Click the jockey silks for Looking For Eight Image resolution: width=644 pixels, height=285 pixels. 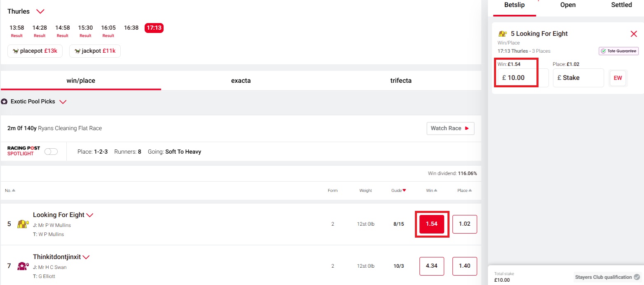pyautogui.click(x=22, y=224)
